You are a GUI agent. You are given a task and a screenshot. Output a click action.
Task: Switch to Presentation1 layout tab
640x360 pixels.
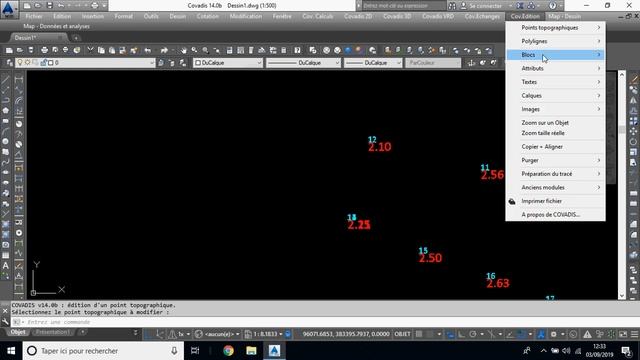(53, 332)
